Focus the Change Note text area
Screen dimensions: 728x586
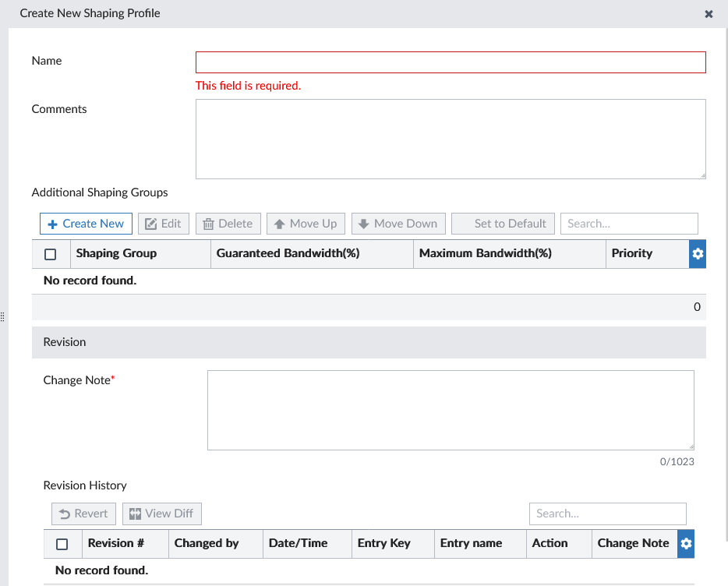451,410
